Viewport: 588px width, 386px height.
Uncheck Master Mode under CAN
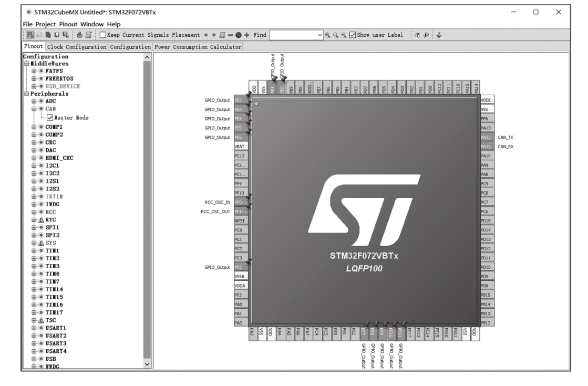tap(50, 118)
